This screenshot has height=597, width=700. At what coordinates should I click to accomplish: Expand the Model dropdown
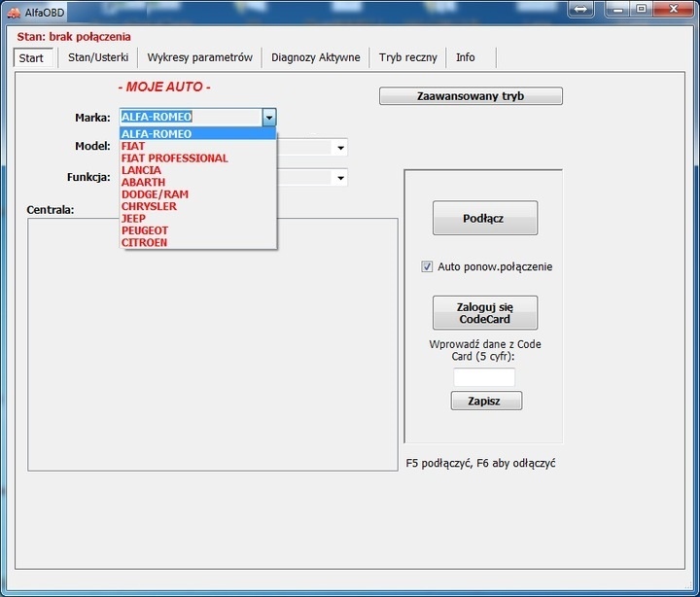pos(340,148)
